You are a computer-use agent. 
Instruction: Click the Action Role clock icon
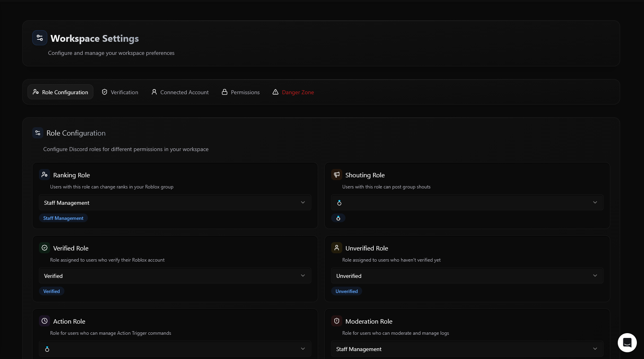click(45, 321)
